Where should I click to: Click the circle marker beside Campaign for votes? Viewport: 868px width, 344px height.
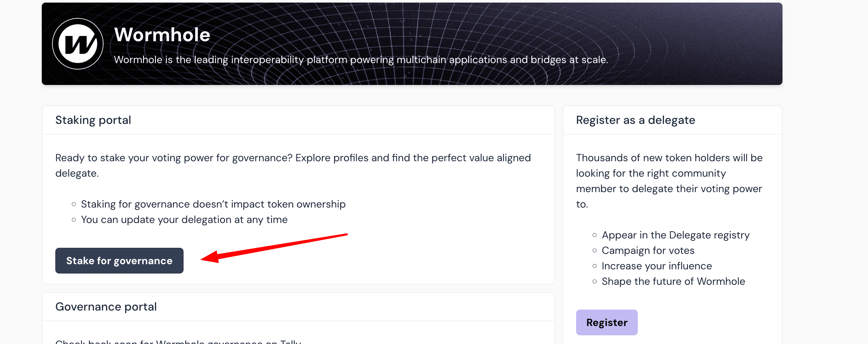click(594, 251)
